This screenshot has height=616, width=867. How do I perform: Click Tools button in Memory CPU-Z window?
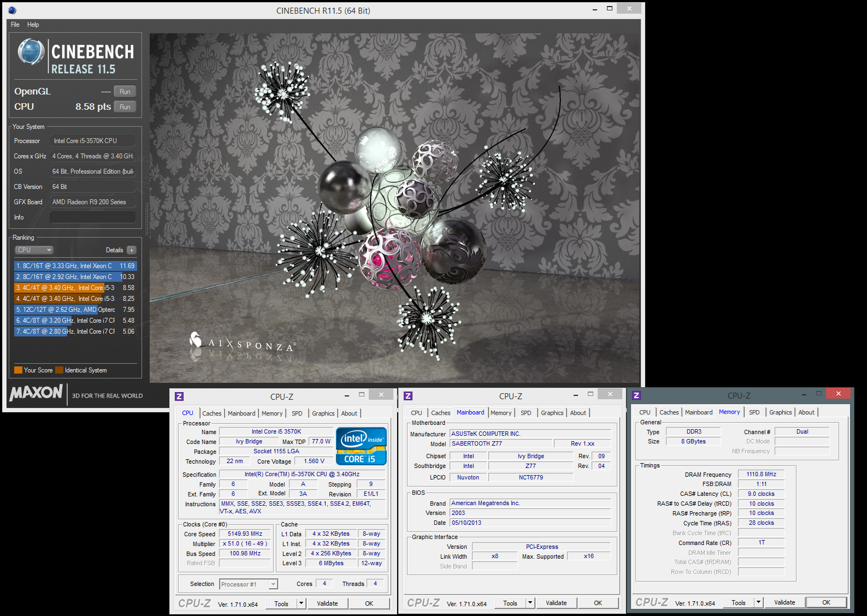tap(739, 602)
